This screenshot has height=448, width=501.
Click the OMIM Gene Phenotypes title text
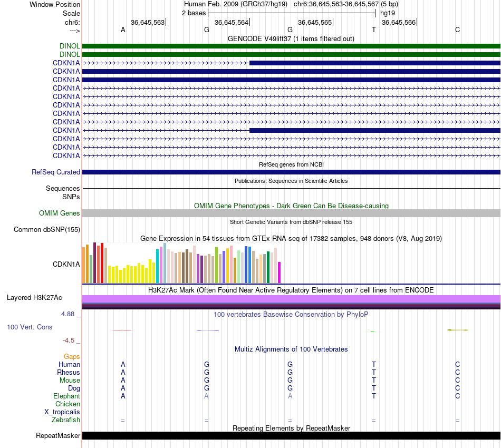[x=291, y=206]
